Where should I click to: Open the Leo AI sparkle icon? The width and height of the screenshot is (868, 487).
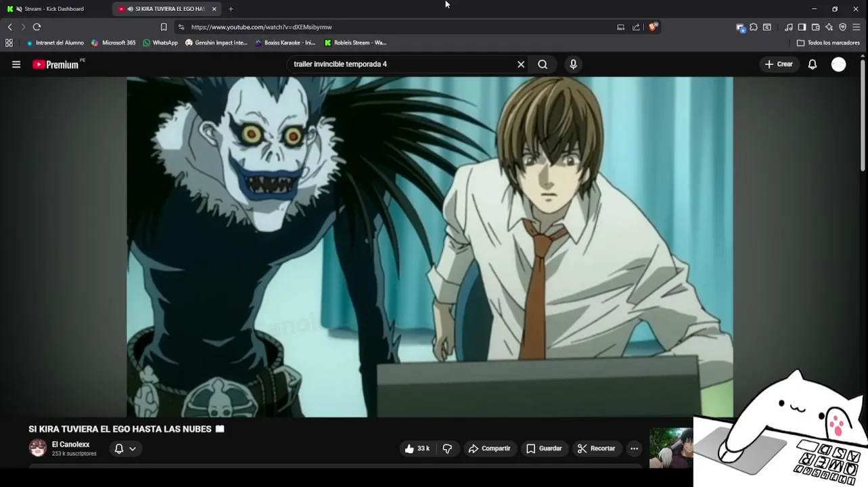829,27
